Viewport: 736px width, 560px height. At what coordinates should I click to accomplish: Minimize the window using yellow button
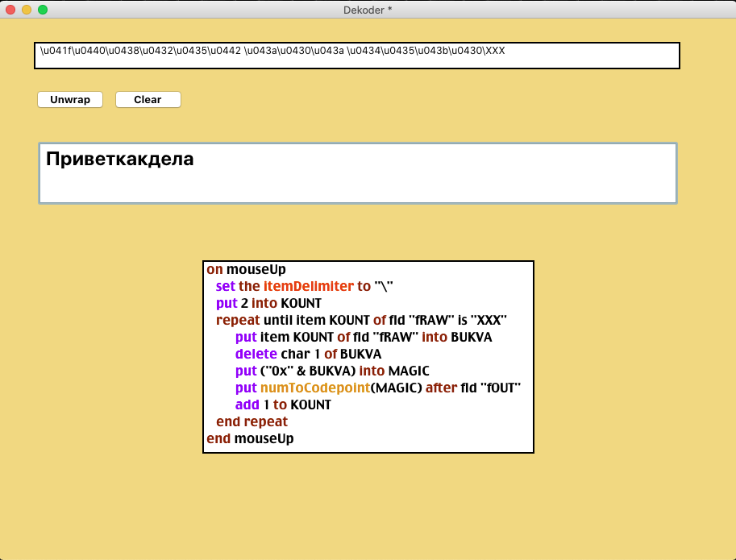(x=27, y=10)
